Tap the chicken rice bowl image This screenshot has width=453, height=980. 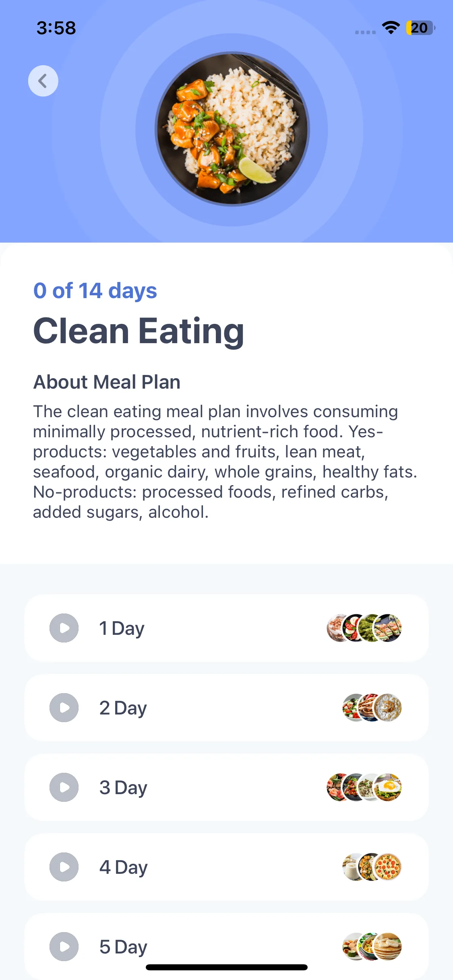[232, 129]
